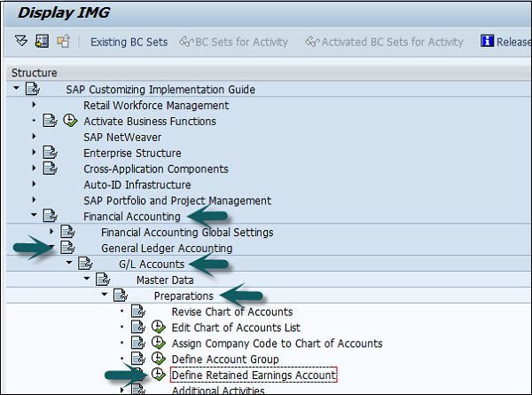Select Define Retained Earnings Account
The image size is (532, 395).
point(254,375)
